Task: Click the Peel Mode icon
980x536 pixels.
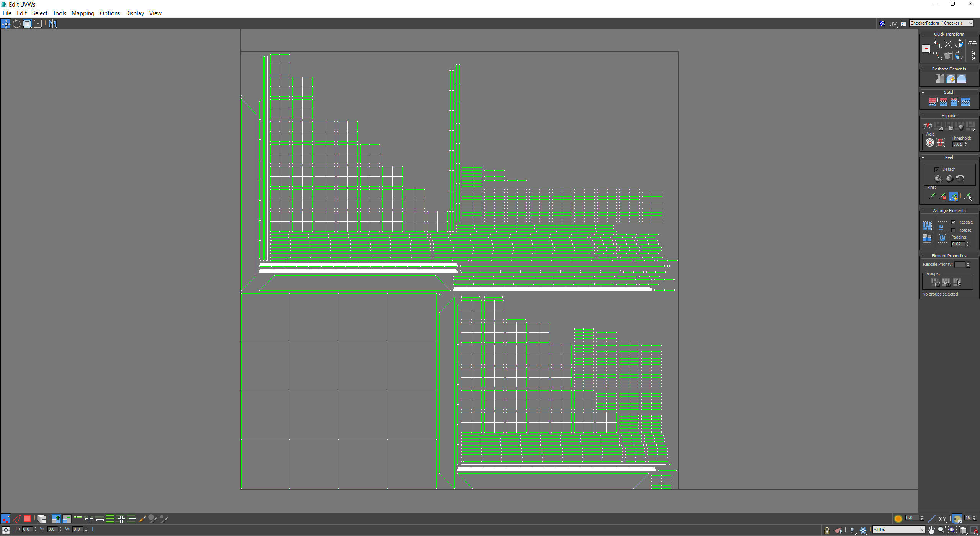Action: tap(949, 178)
